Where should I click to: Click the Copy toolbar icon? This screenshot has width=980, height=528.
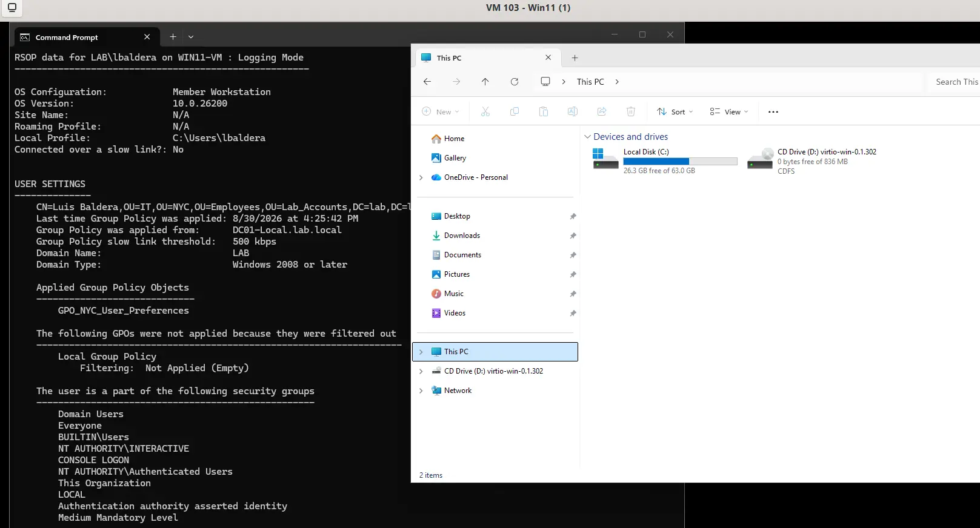tap(515, 111)
